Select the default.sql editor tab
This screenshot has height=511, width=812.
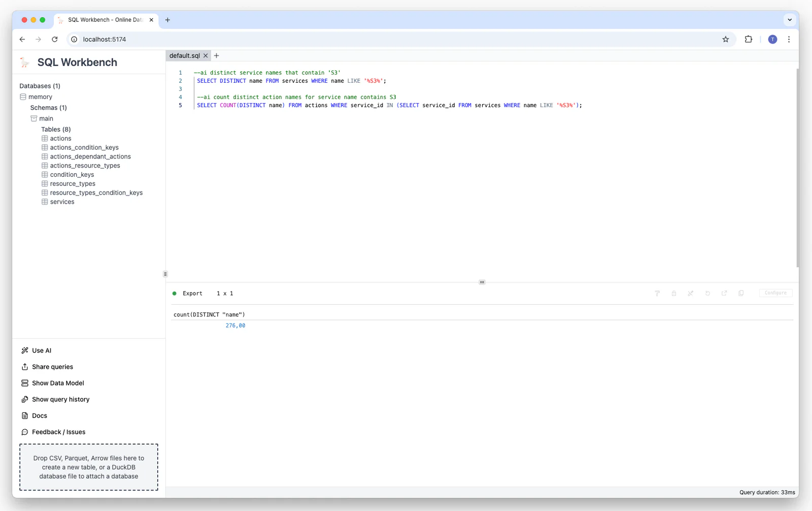[184, 56]
